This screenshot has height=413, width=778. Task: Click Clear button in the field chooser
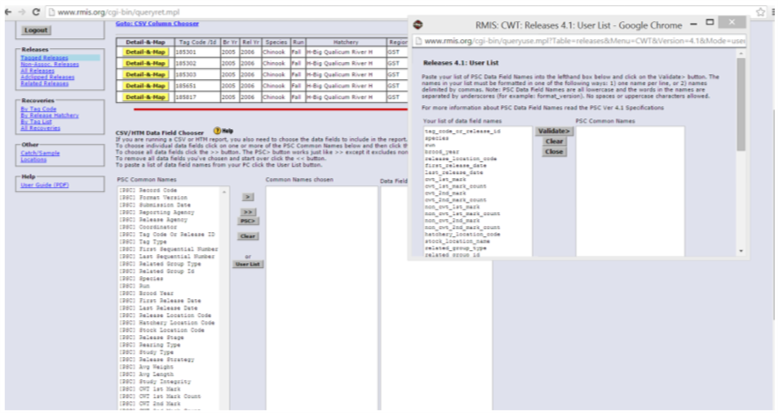pyautogui.click(x=248, y=236)
